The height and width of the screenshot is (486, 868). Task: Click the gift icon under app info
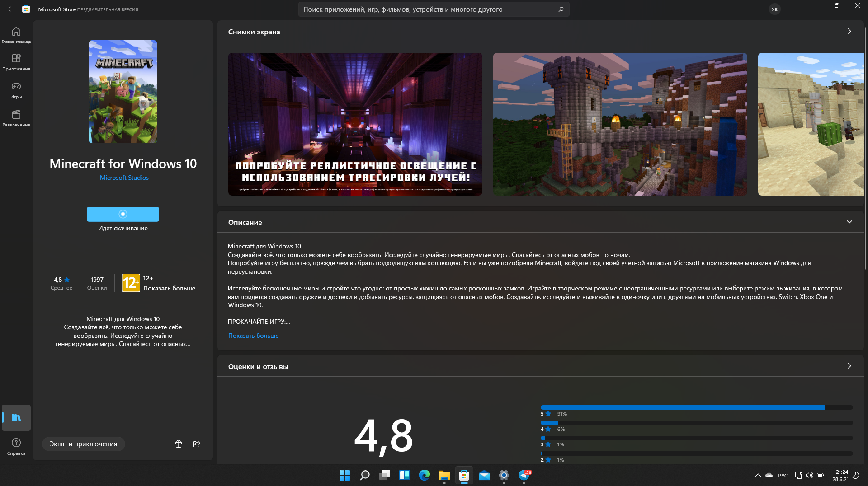pos(179,444)
